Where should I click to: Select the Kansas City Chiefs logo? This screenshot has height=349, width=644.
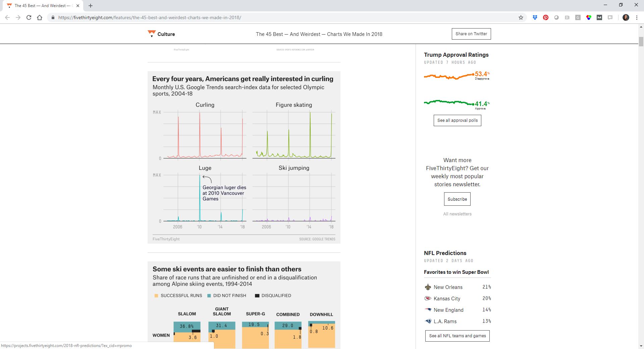(428, 299)
